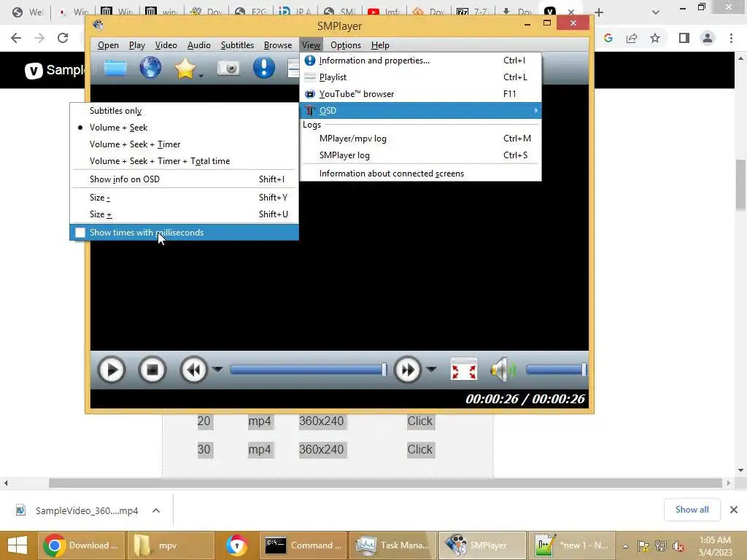Click OSD icon in View menu
The image size is (747, 560).
click(x=310, y=111)
